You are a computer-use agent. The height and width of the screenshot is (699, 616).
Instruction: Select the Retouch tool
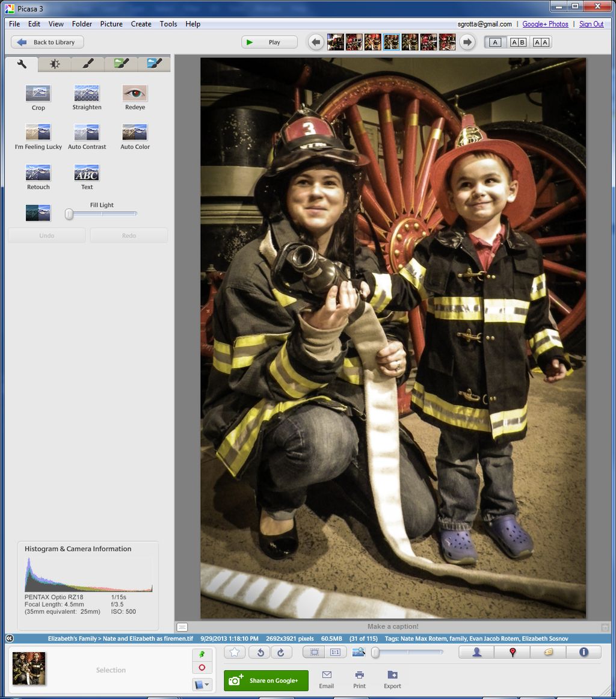tap(38, 176)
